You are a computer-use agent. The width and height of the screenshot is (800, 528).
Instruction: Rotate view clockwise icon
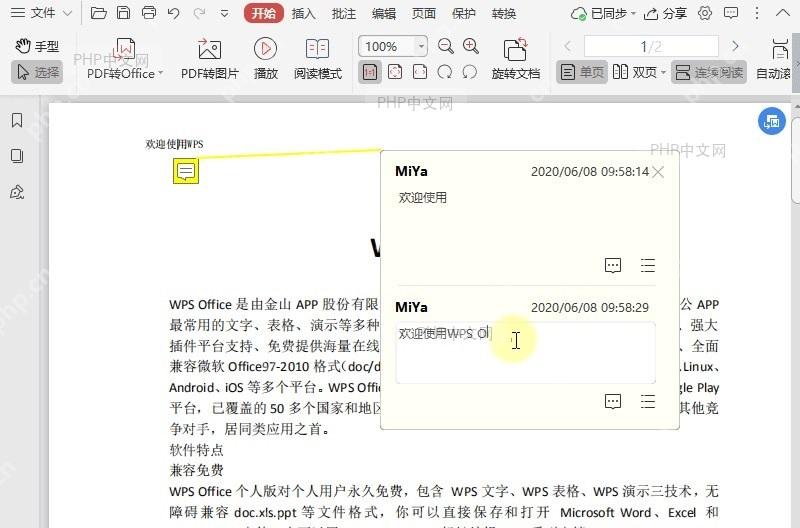(445, 72)
